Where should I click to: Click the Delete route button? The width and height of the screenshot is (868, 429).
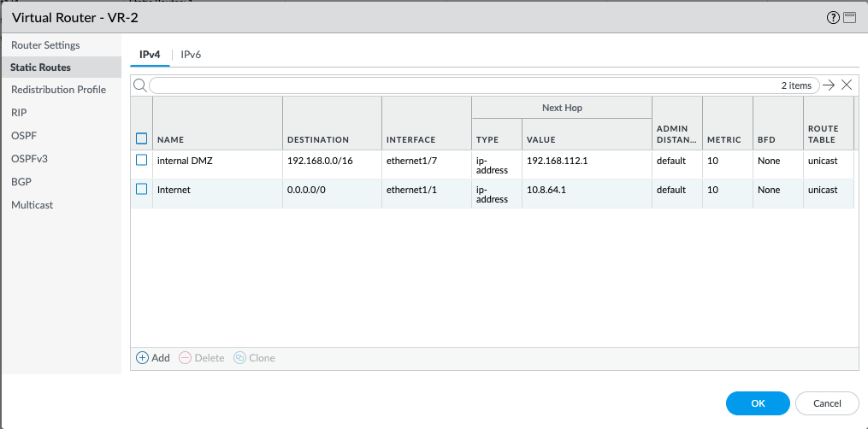click(202, 358)
